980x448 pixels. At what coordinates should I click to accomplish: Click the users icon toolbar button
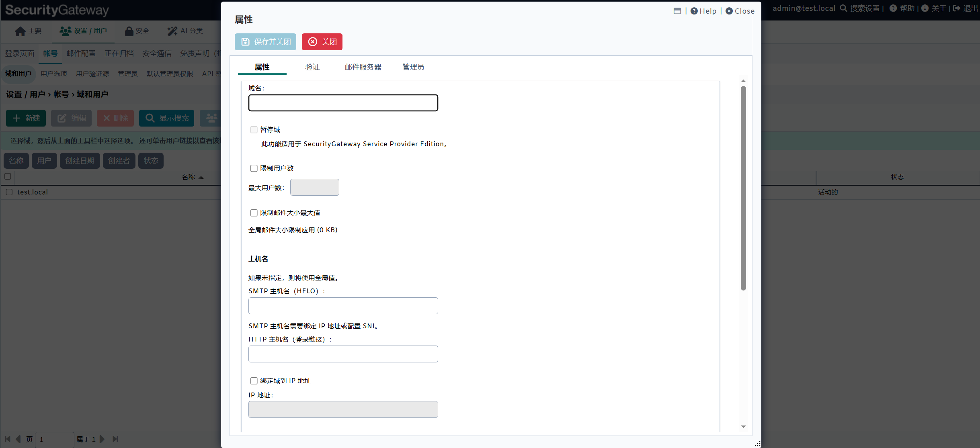tap(211, 118)
